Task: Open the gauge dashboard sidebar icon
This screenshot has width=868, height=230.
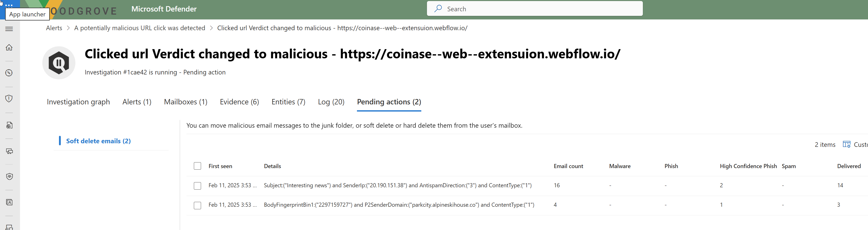Action: (9, 73)
